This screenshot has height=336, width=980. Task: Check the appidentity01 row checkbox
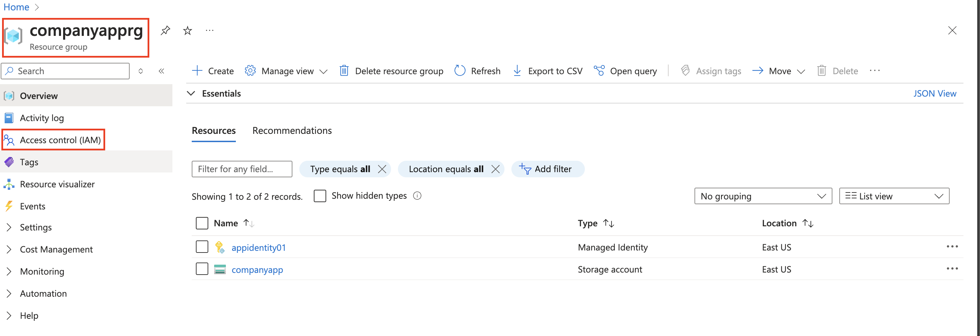point(202,247)
